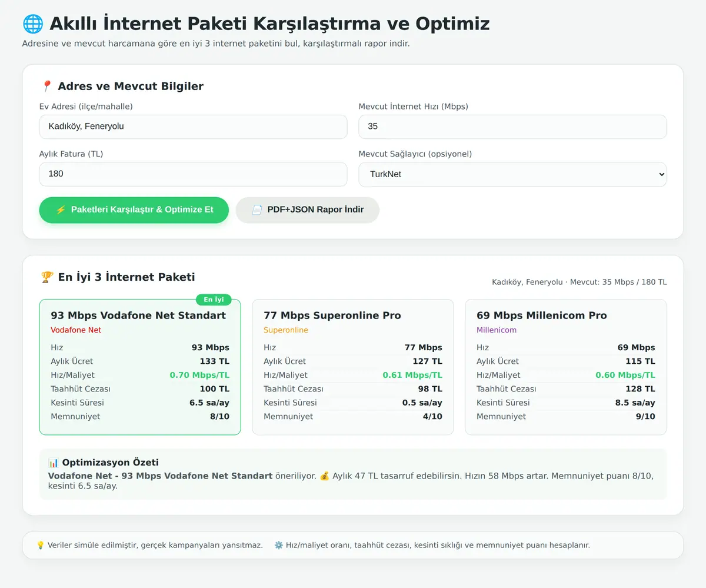This screenshot has height=588, width=706.
Task: Focus the Mevcut İnternet Hızı field
Action: [x=512, y=127]
